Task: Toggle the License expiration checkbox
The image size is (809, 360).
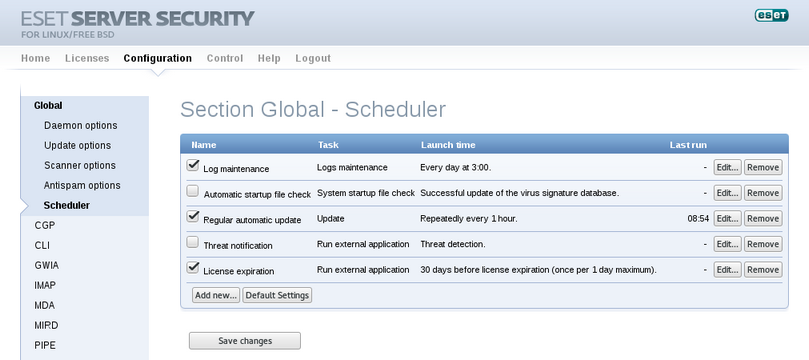Action: coord(193,268)
